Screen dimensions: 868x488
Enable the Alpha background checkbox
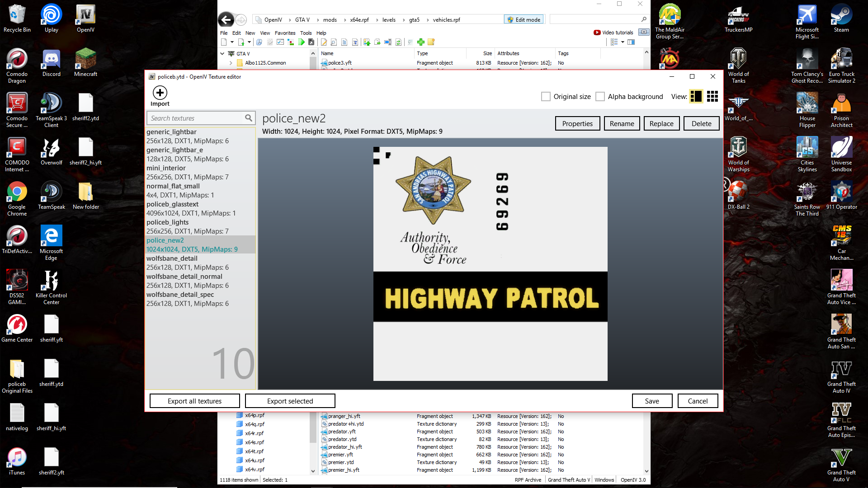(x=600, y=96)
